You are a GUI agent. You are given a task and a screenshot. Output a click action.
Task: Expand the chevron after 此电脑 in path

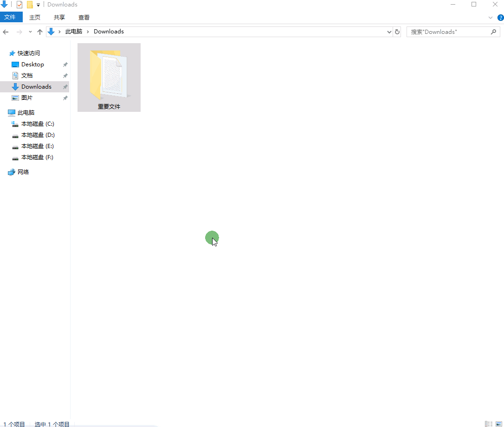88,32
